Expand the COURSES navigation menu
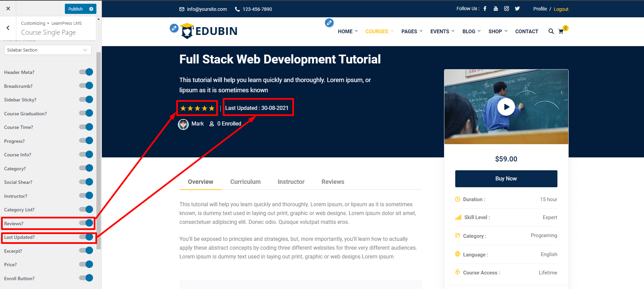Image resolution: width=644 pixels, height=289 pixels. (379, 32)
